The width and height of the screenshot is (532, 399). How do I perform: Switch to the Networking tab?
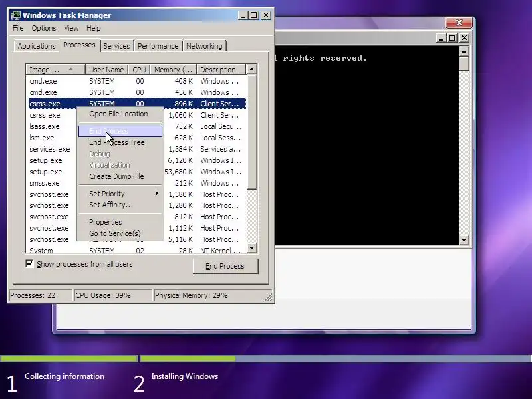click(x=204, y=46)
